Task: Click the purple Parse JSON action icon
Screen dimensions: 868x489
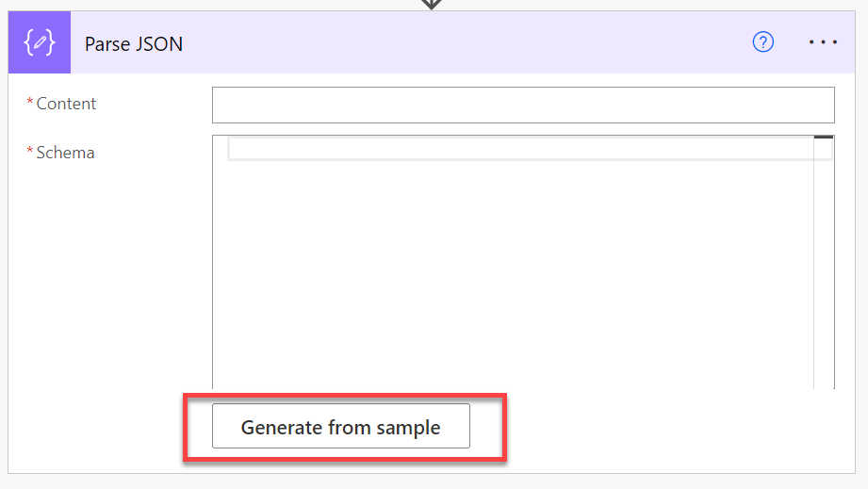Action: click(x=40, y=43)
